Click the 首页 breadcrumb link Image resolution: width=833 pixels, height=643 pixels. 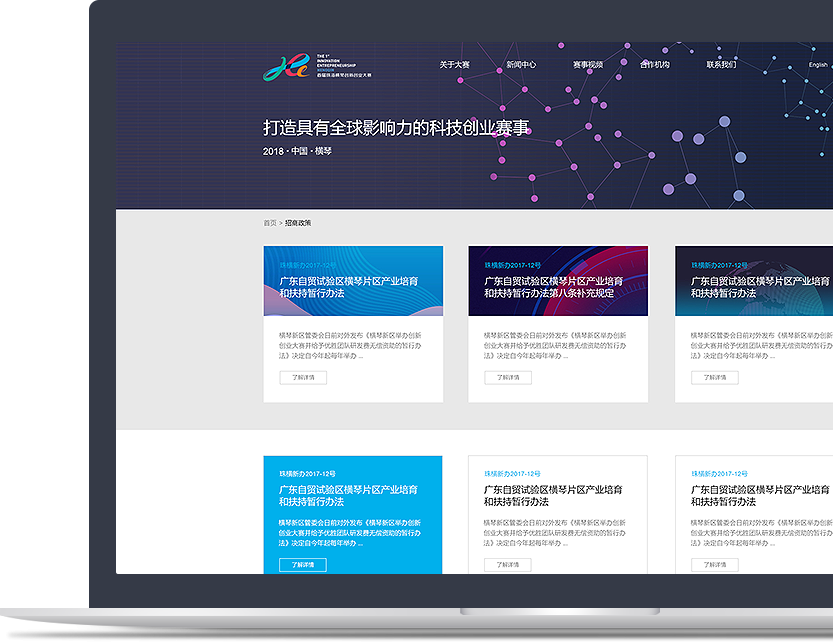point(269,223)
